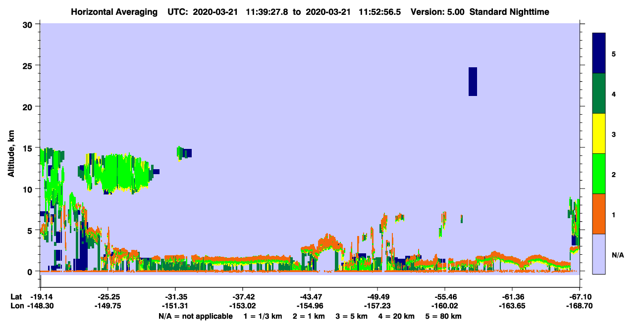Click latitude value -61.36
644x330 pixels.
click(512, 296)
